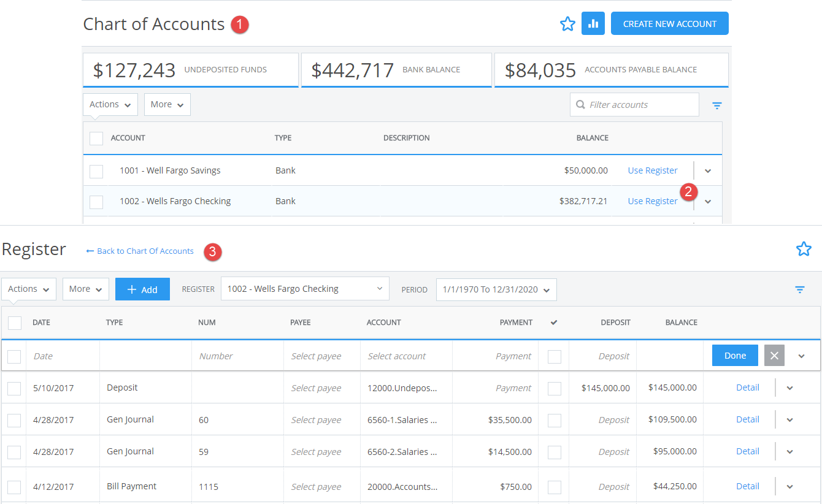Use Register for Well Fargo Savings
822x504 pixels.
pos(653,170)
